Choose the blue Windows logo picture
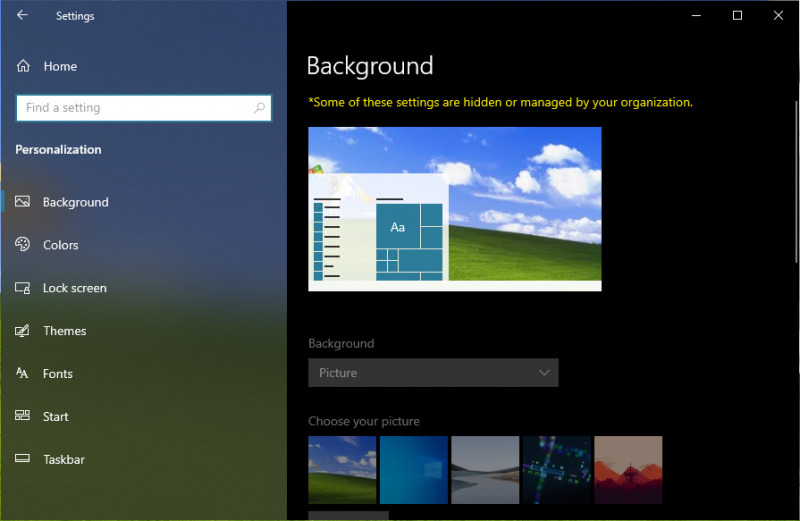 click(414, 469)
